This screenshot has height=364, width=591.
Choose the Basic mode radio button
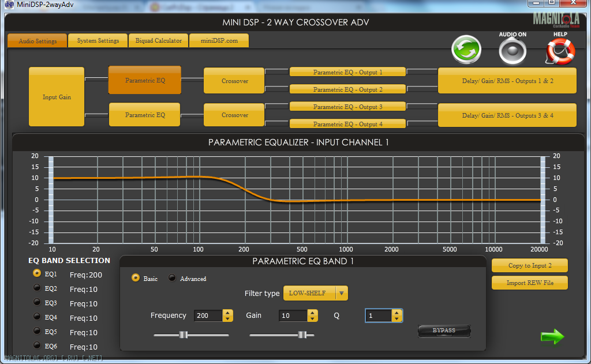[135, 277]
